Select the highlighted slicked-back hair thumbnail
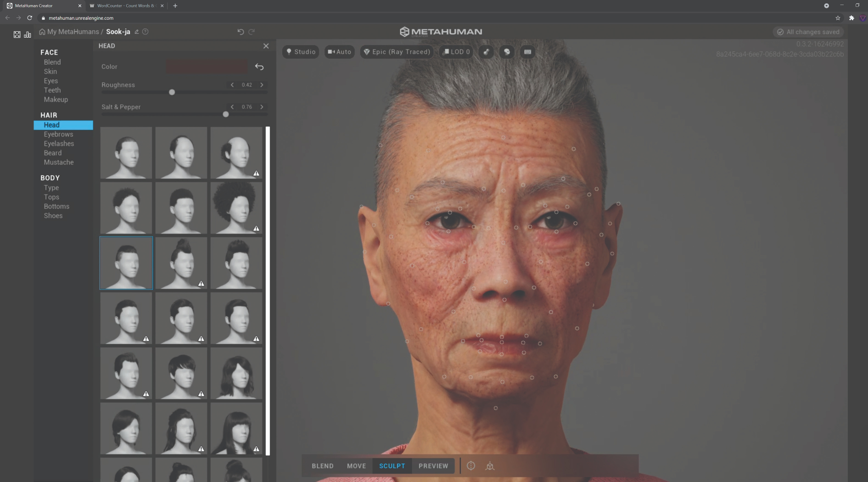The height and width of the screenshot is (482, 868). pyautogui.click(x=126, y=263)
